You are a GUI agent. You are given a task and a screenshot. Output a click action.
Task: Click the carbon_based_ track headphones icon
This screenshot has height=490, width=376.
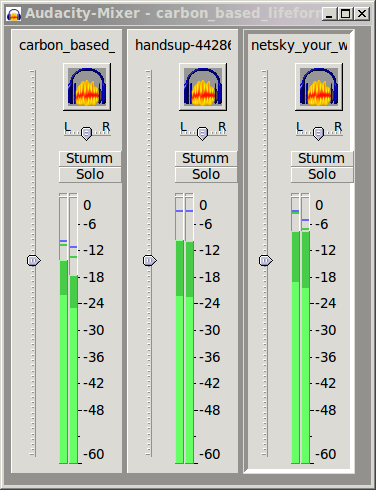(87, 87)
